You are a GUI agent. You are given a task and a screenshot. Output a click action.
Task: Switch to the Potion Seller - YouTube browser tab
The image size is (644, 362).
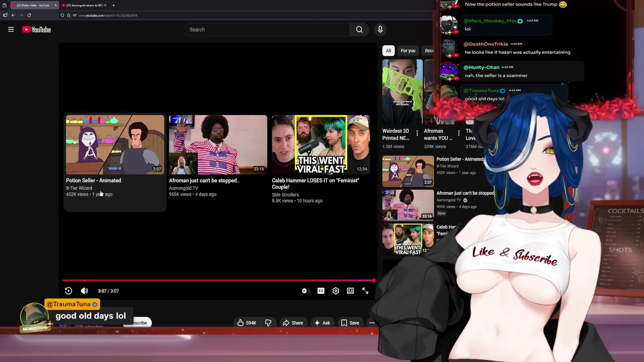coord(33,5)
